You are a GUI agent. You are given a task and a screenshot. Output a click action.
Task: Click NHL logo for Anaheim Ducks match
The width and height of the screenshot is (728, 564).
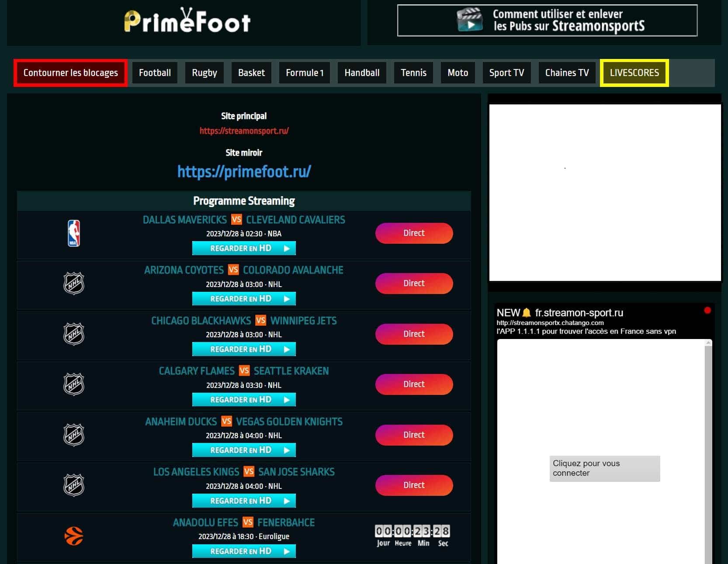(x=74, y=435)
